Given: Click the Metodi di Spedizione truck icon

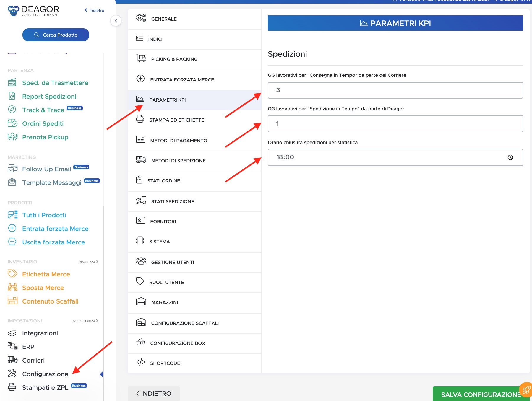Looking at the screenshot, I should tap(141, 159).
